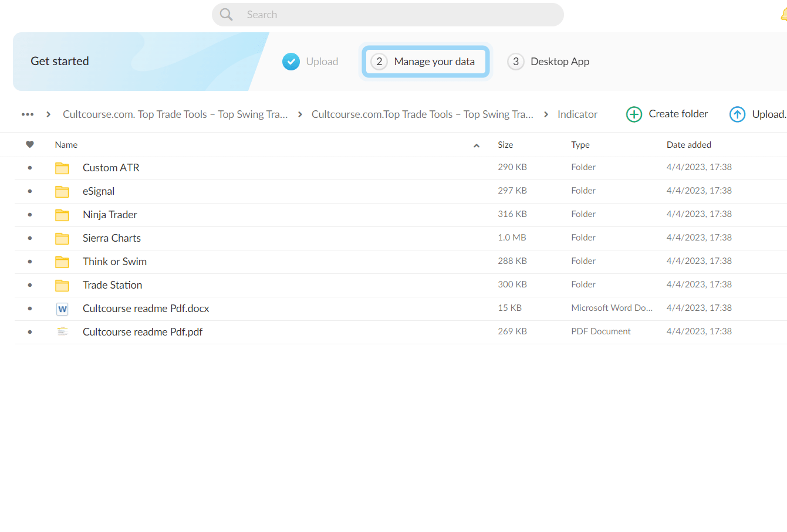
Task: Toggle favorite dot for Trade Station row
Action: [30, 285]
